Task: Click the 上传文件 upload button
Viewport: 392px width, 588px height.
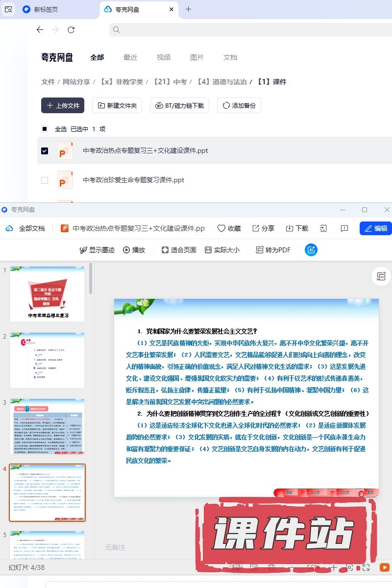Action: click(x=63, y=105)
